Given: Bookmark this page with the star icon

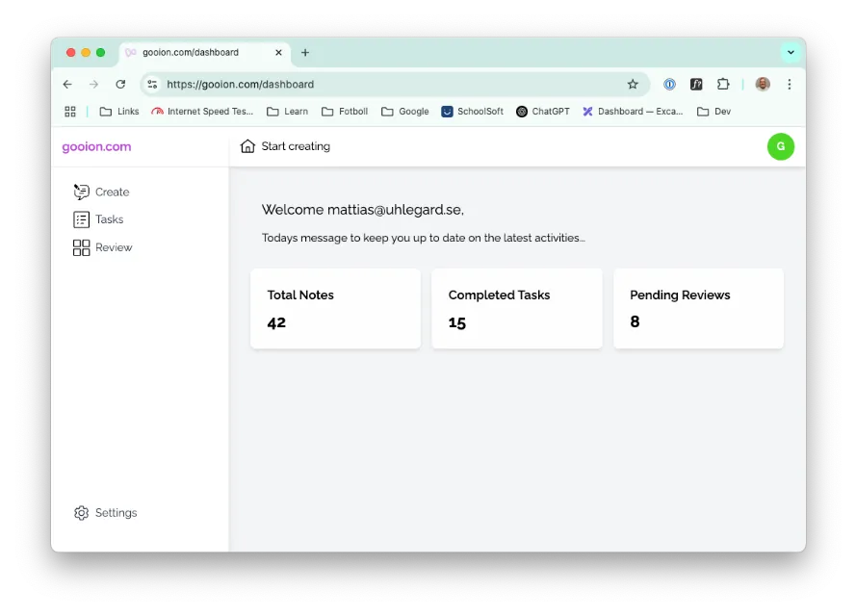Looking at the screenshot, I should [x=633, y=84].
